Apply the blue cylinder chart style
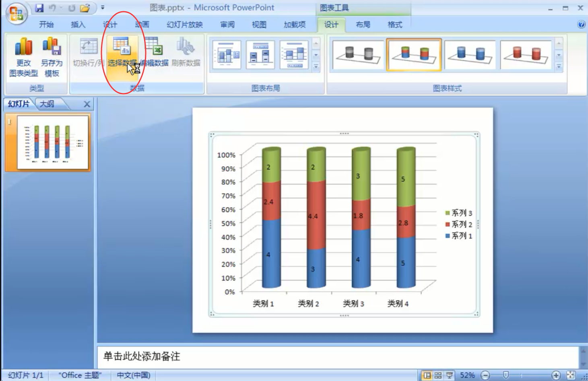Image resolution: width=588 pixels, height=381 pixels. pyautogui.click(x=470, y=55)
